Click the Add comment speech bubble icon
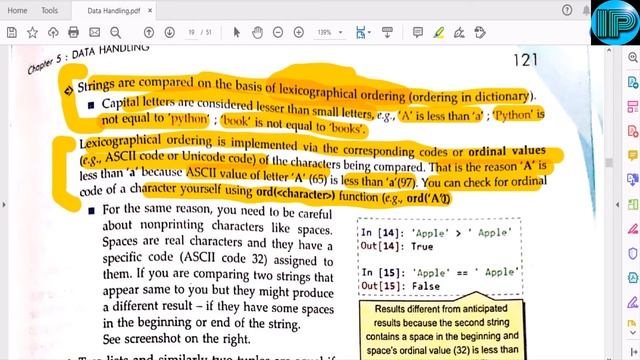The height and width of the screenshot is (360, 640). (418, 32)
